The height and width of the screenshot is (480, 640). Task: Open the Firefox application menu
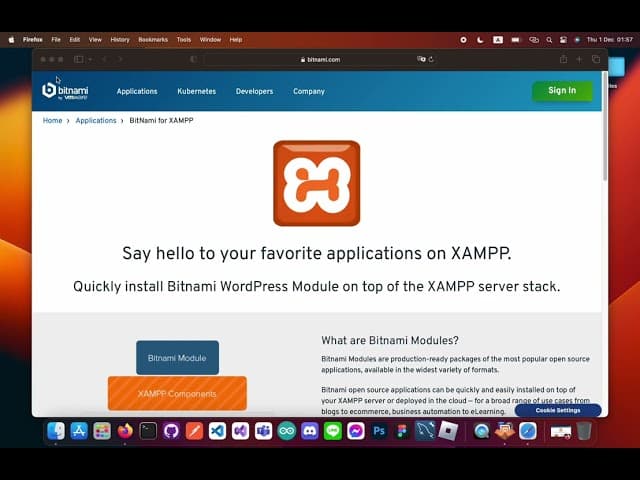point(33,40)
